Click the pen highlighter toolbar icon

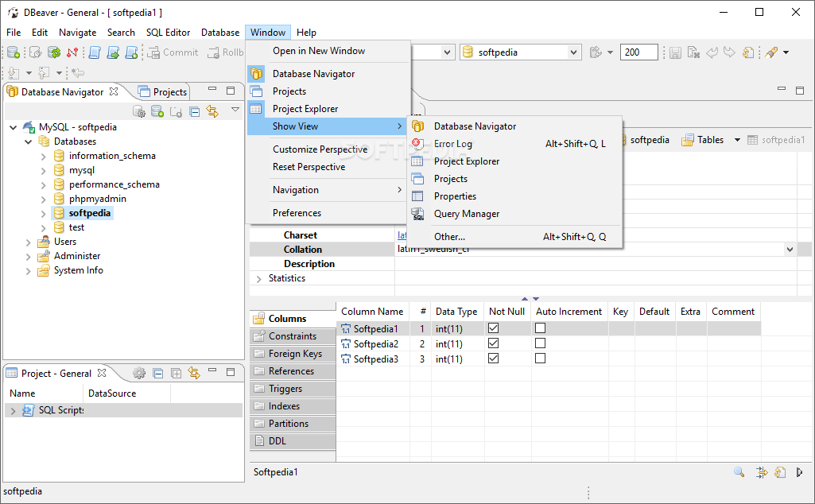pos(771,52)
